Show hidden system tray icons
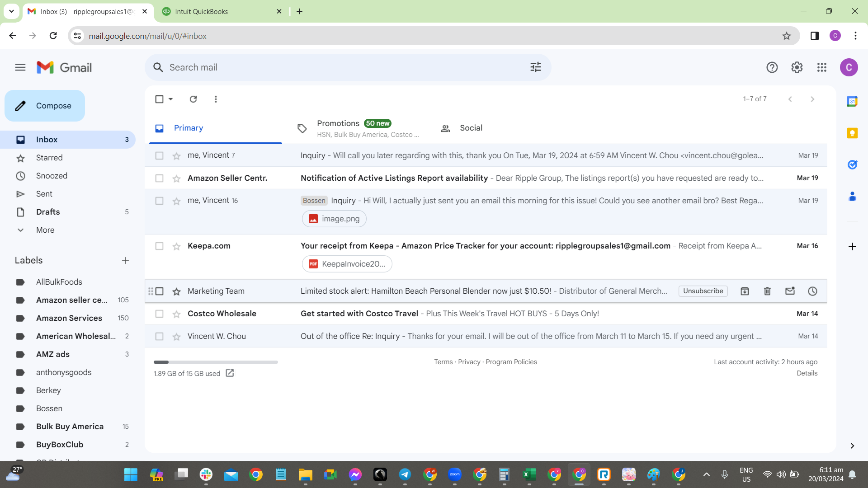 (x=707, y=474)
